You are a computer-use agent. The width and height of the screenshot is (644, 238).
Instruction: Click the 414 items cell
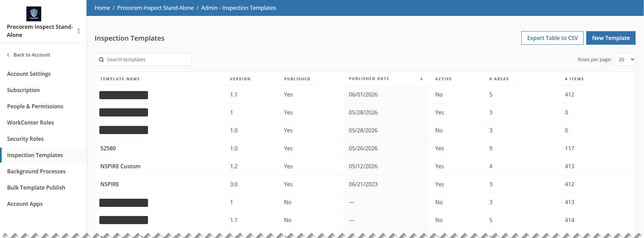(569, 220)
